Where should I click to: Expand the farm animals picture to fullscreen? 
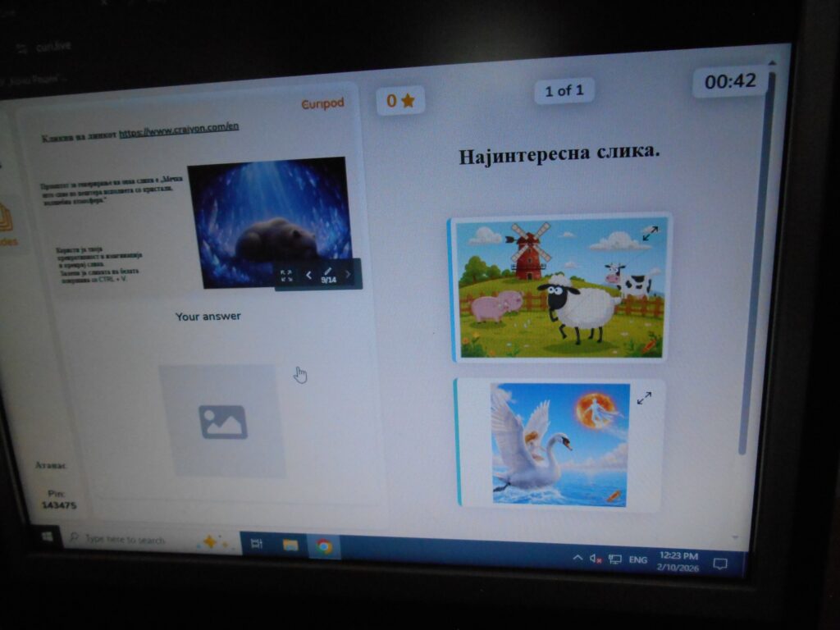pyautogui.click(x=650, y=234)
